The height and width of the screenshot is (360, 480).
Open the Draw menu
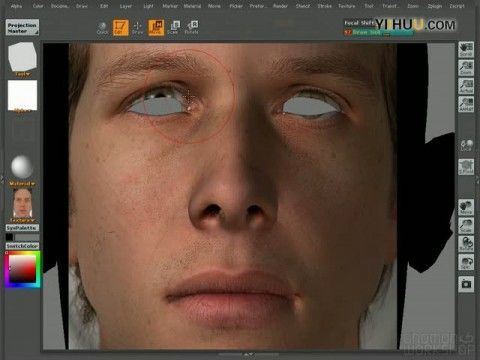82,6
